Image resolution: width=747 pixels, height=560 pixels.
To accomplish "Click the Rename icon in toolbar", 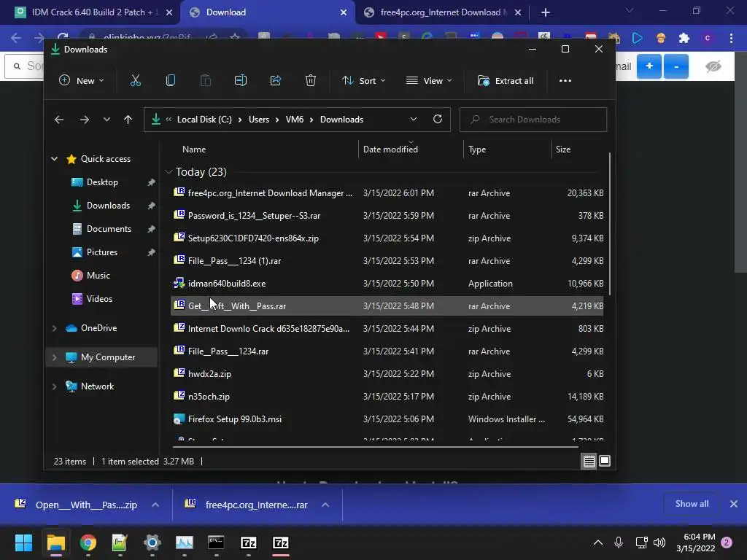I will point(241,80).
